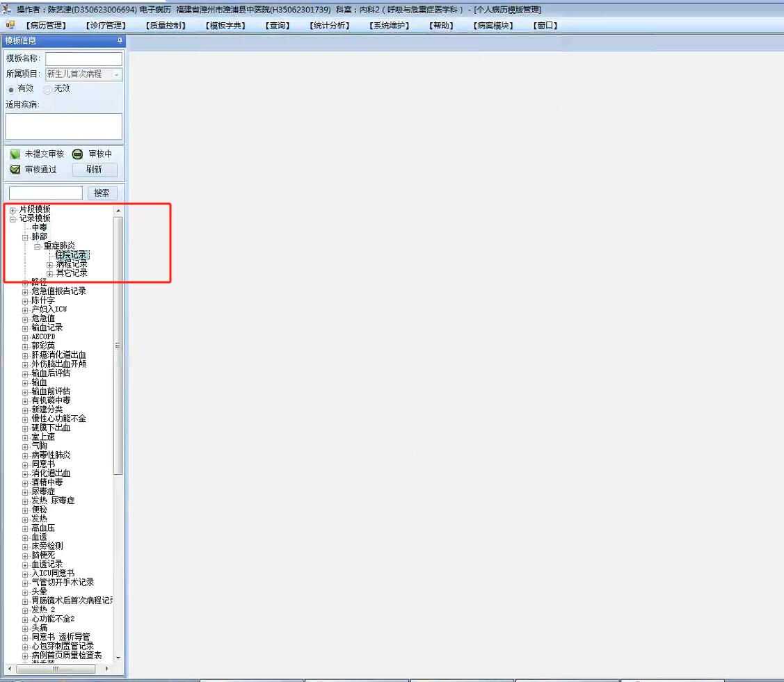Click the 模板名称 input field
This screenshot has height=682, width=784.
83,58
